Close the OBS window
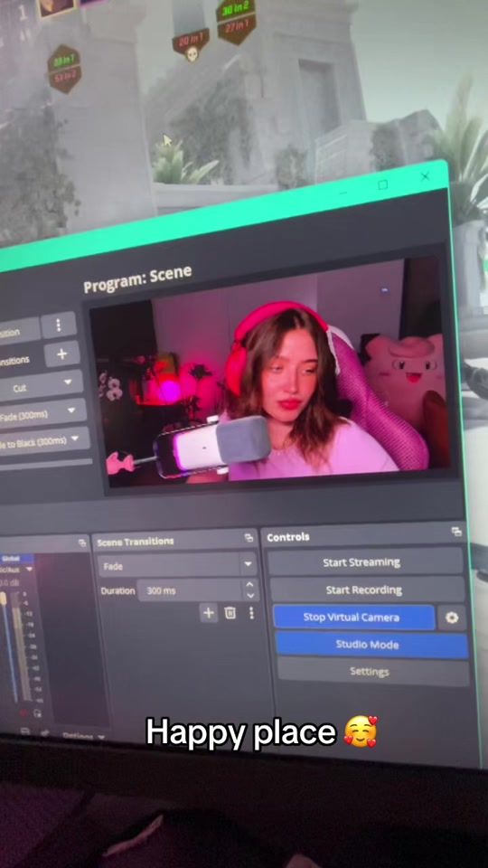 [425, 176]
